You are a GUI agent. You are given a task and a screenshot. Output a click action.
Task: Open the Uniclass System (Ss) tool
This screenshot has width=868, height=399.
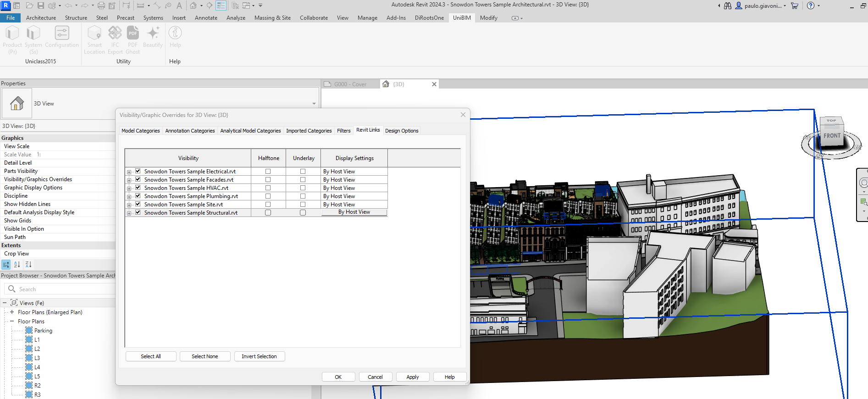[x=33, y=40]
